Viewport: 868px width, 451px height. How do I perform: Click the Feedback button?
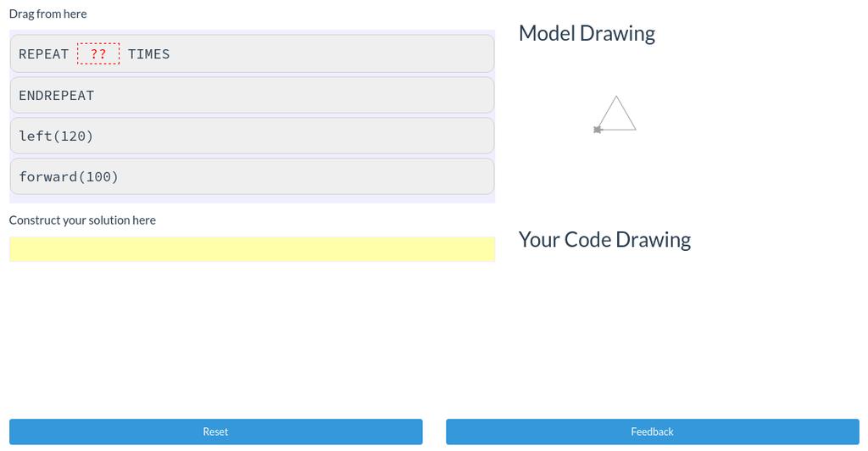tap(653, 432)
